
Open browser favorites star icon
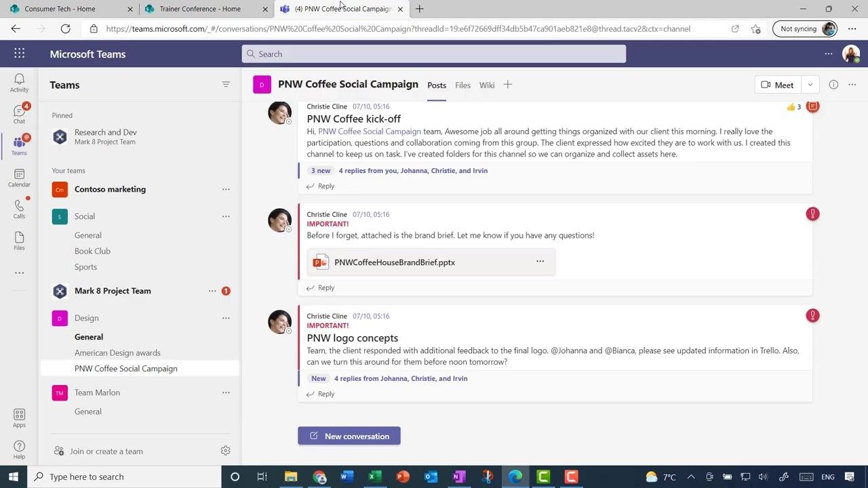[x=755, y=28]
